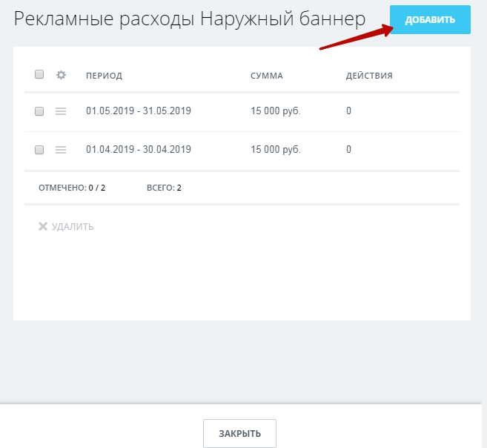Click the X icon beside УДАЛИТЬ
Screen dimensions: 487x448
pyautogui.click(x=43, y=226)
